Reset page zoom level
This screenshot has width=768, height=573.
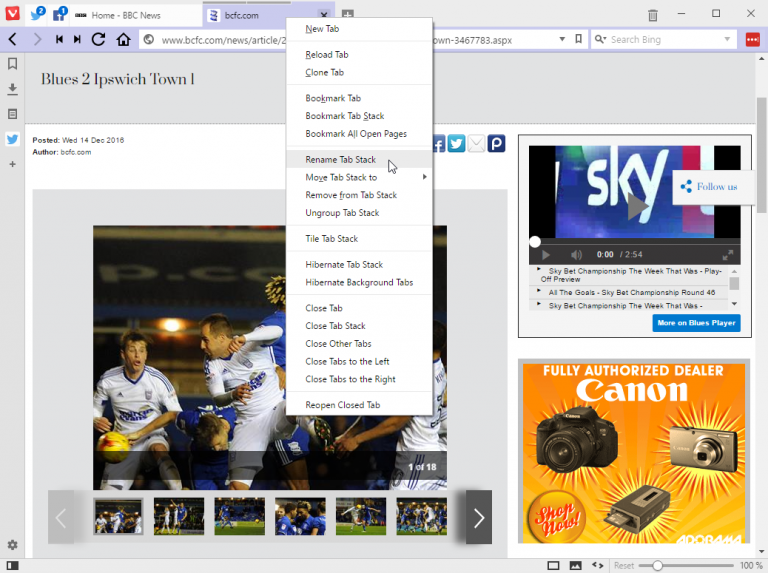(x=624, y=566)
